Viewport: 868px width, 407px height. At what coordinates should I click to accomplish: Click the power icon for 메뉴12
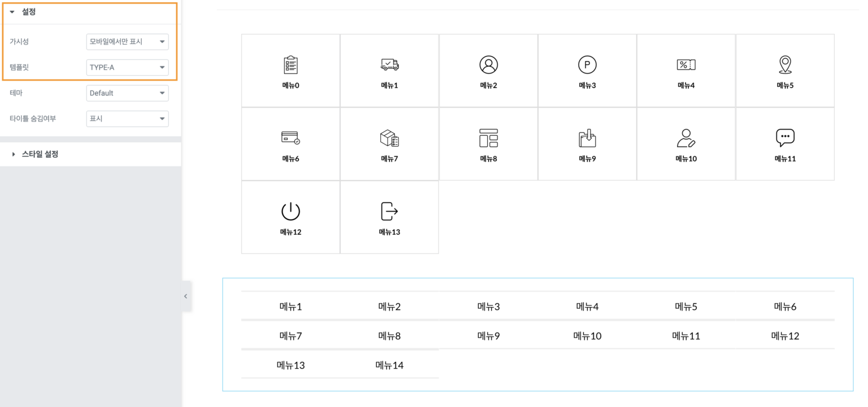click(x=290, y=211)
